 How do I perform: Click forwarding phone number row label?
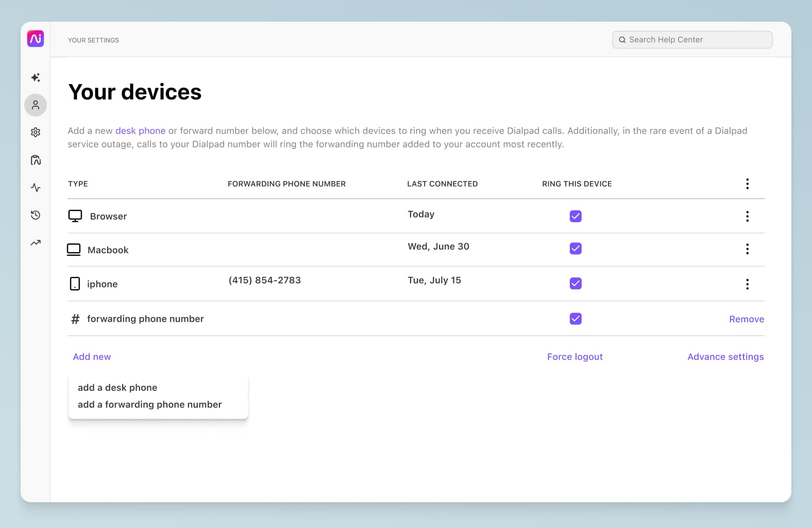point(145,319)
